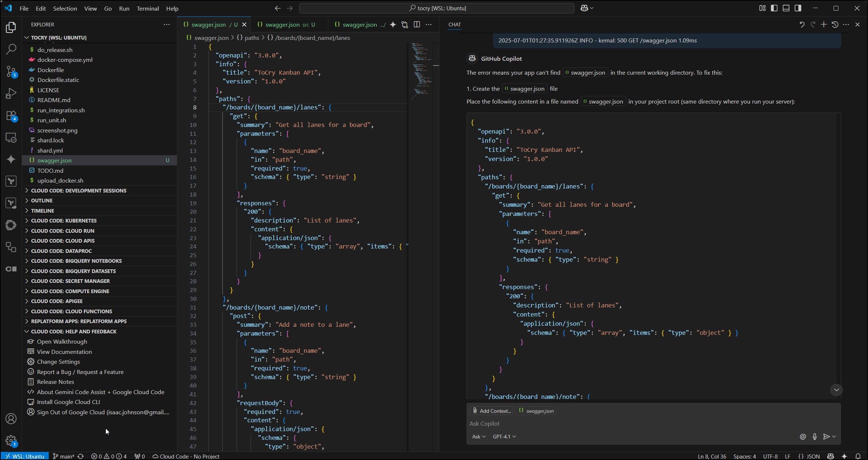This screenshot has width=868, height=460.
Task: Open Release Notes link in help section
Action: click(x=55, y=382)
